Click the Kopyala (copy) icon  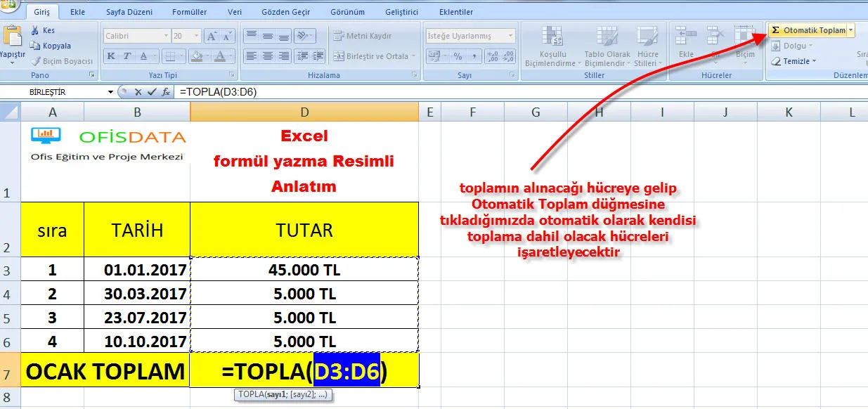(x=35, y=46)
